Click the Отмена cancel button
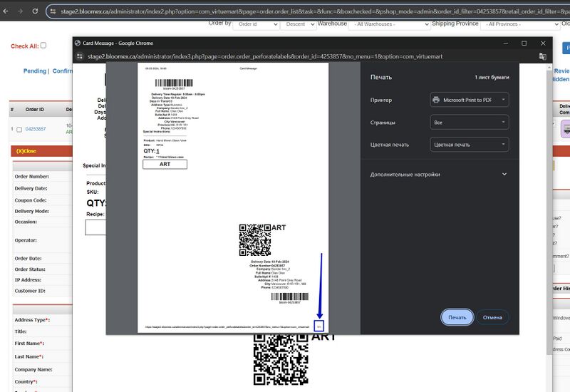The height and width of the screenshot is (392, 570). click(x=492, y=317)
